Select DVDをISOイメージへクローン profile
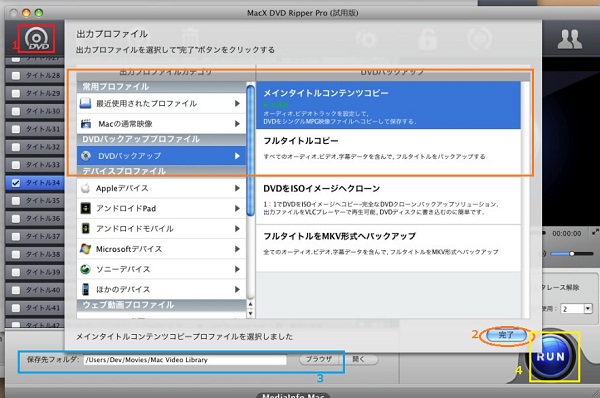Viewport: 600px width, 398px height. coord(388,201)
